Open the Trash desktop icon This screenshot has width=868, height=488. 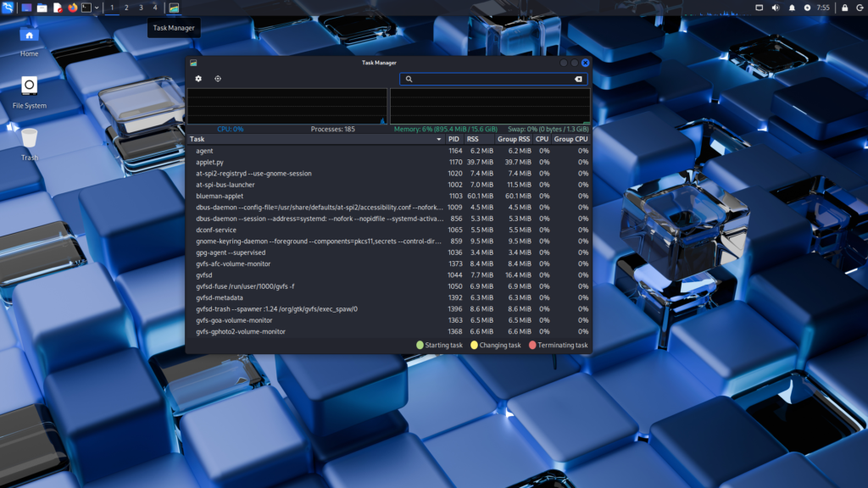point(29,140)
